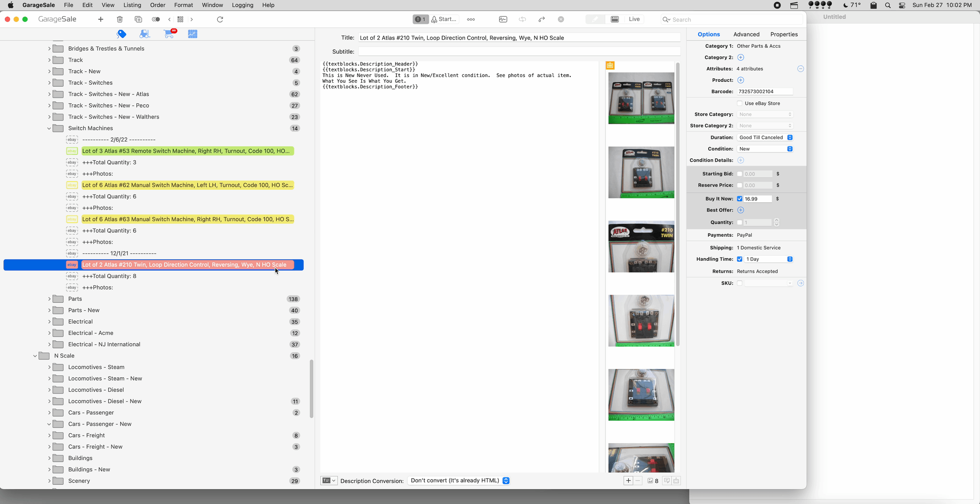Click the duplicate listing icon
980x504 pixels.
(138, 19)
